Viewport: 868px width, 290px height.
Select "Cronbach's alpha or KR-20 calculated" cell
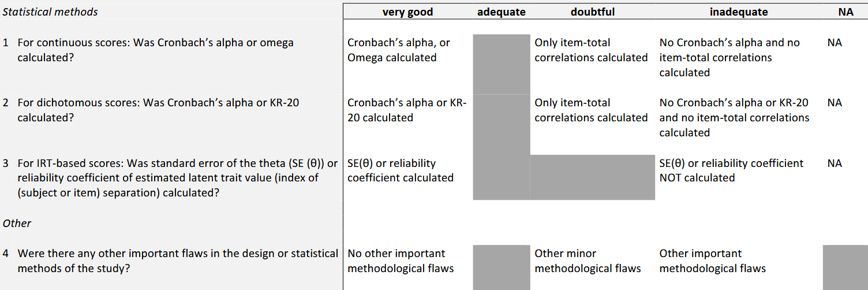pyautogui.click(x=407, y=110)
